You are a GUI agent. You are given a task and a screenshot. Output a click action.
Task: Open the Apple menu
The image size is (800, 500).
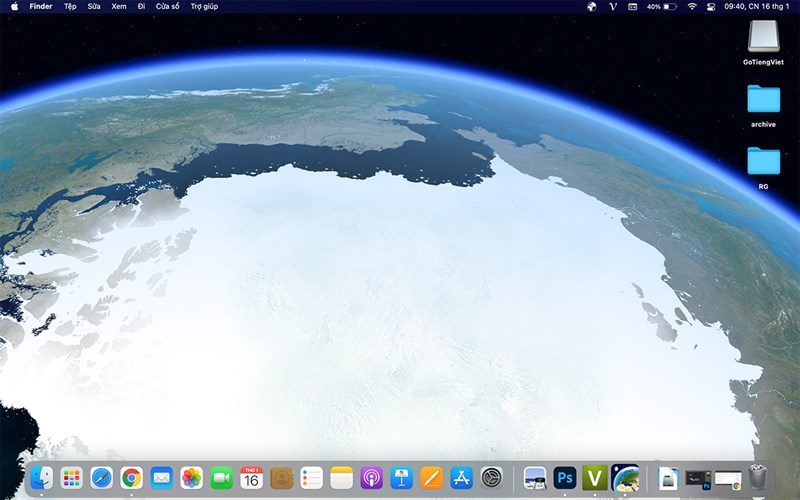pos(14,7)
